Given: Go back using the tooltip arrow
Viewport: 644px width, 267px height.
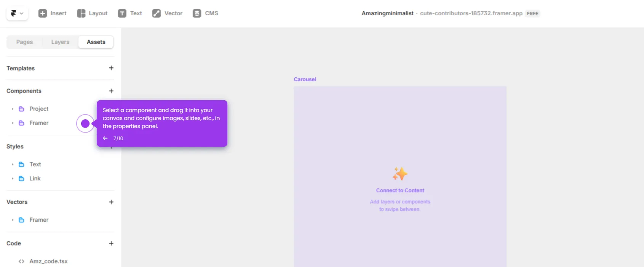Looking at the screenshot, I should pos(105,138).
